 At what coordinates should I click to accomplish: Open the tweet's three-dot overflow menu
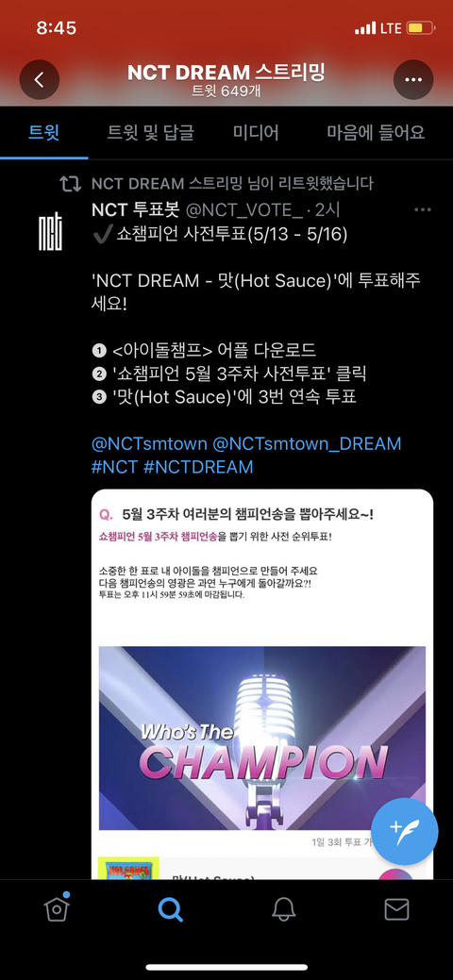pyautogui.click(x=423, y=210)
